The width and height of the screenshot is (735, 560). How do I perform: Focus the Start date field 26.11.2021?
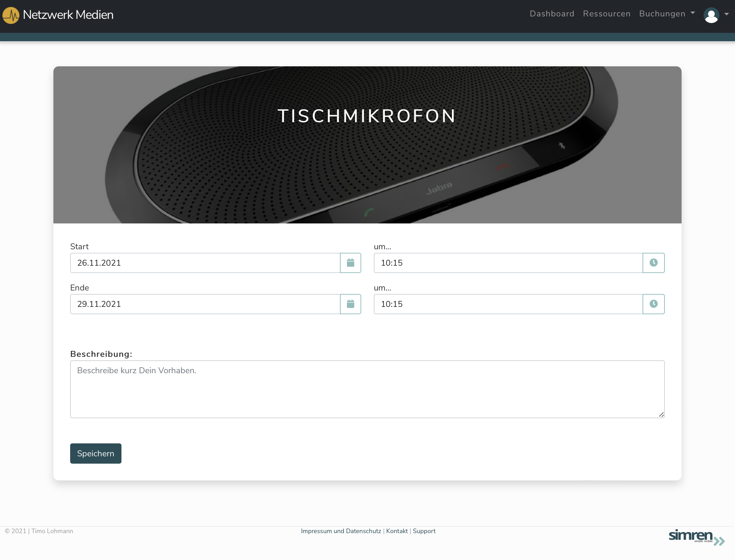pos(205,263)
